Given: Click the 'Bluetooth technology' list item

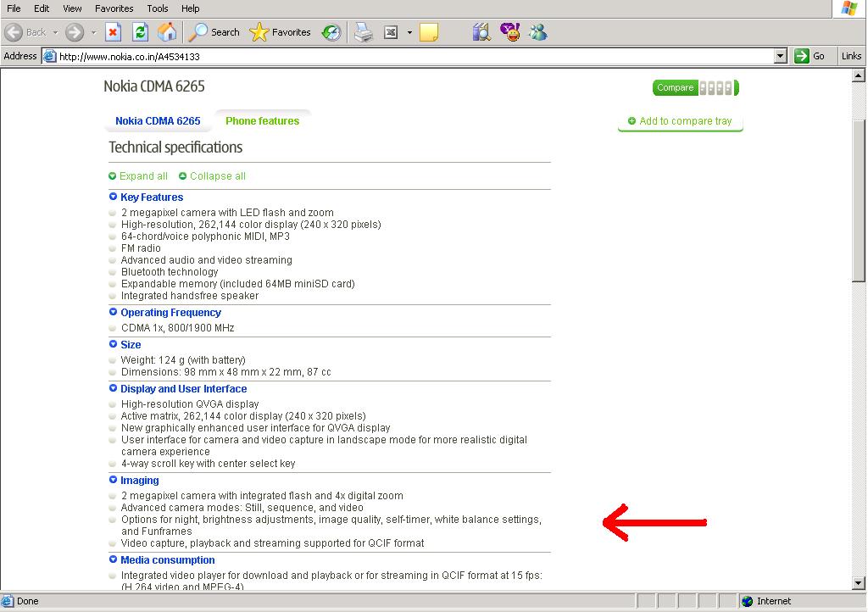Looking at the screenshot, I should coord(170,272).
